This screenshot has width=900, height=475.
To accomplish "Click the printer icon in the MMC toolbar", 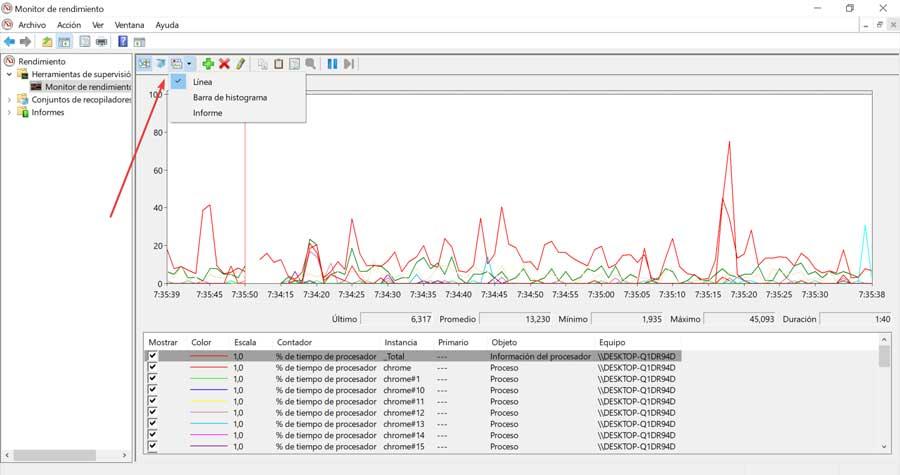I will [x=102, y=42].
